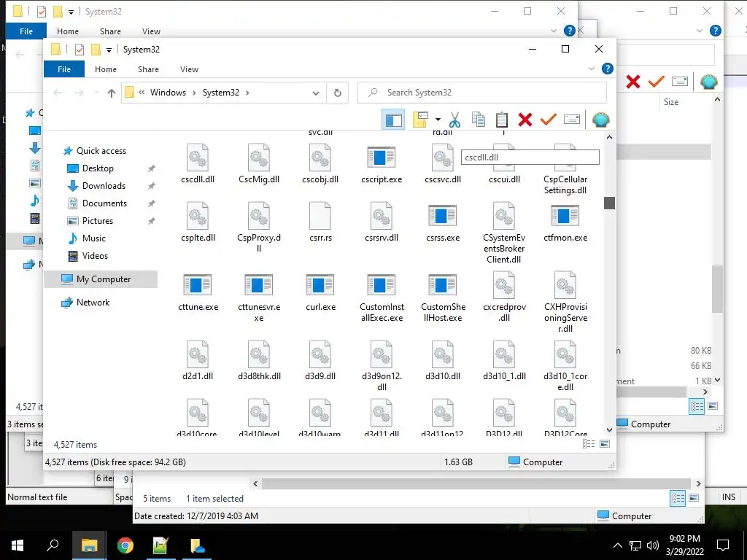747x560 pixels.
Task: Open the File tab in the front window
Action: (x=64, y=69)
